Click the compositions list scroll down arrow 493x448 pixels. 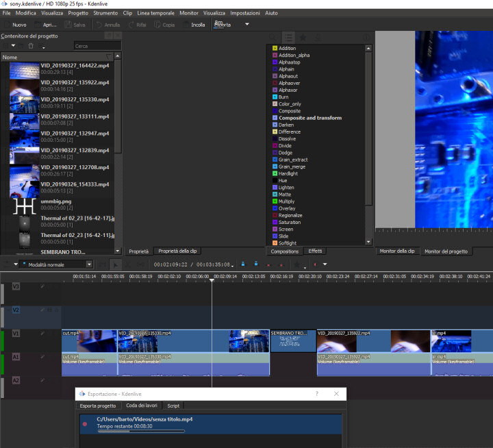tap(368, 242)
